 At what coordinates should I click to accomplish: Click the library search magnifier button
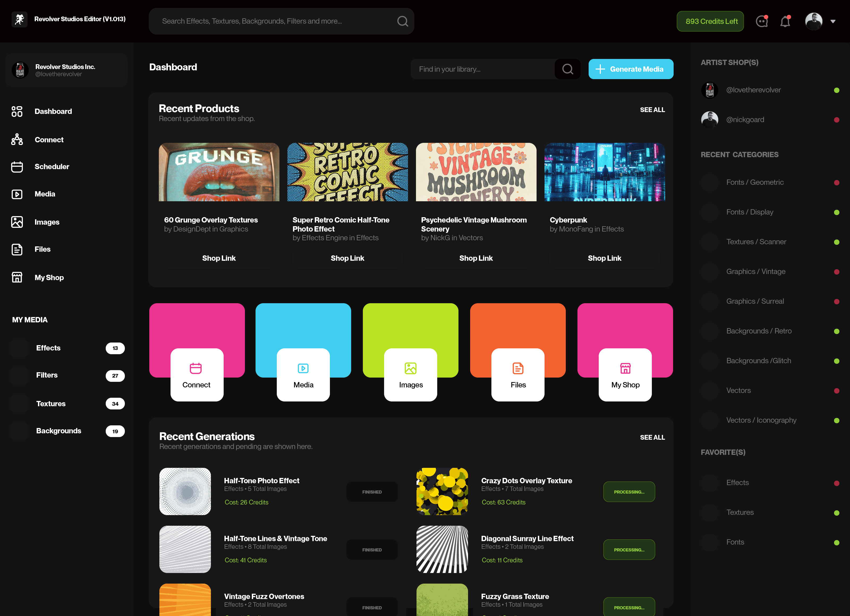pos(567,69)
